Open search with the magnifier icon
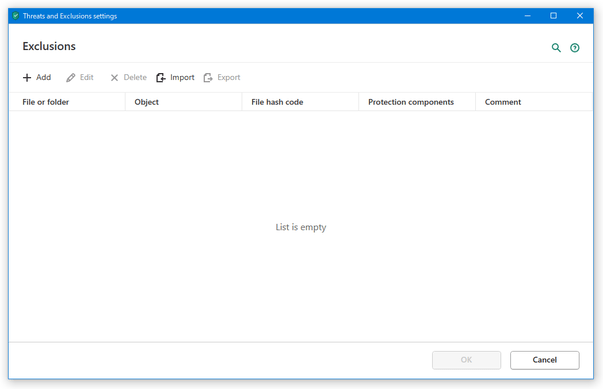603x389 pixels. [556, 48]
